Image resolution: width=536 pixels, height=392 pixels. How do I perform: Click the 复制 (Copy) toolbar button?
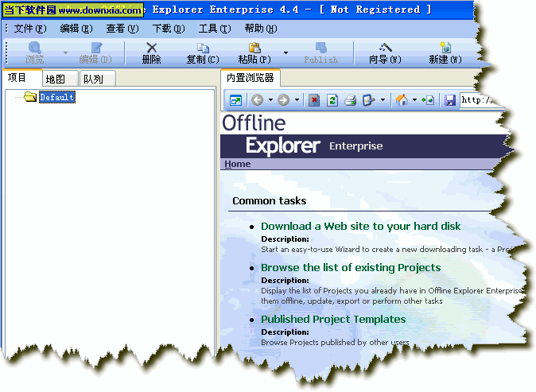(x=202, y=53)
